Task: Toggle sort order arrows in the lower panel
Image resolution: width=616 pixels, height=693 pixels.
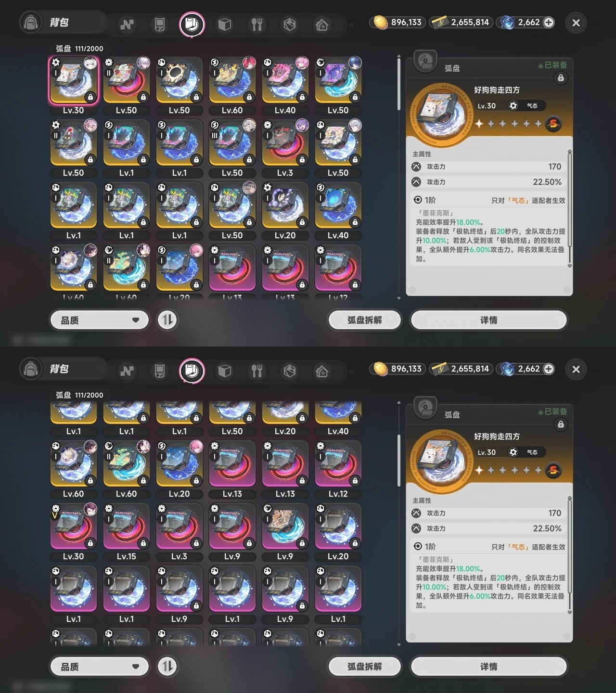Action: (167, 667)
